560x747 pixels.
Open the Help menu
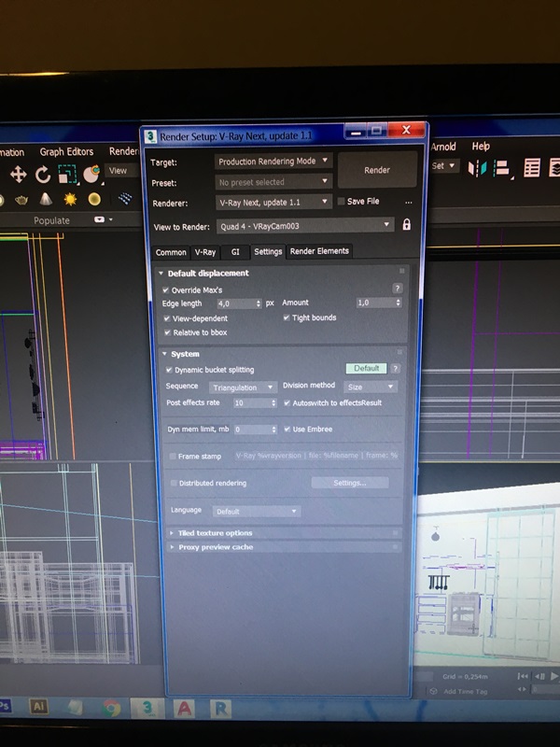[x=481, y=147]
